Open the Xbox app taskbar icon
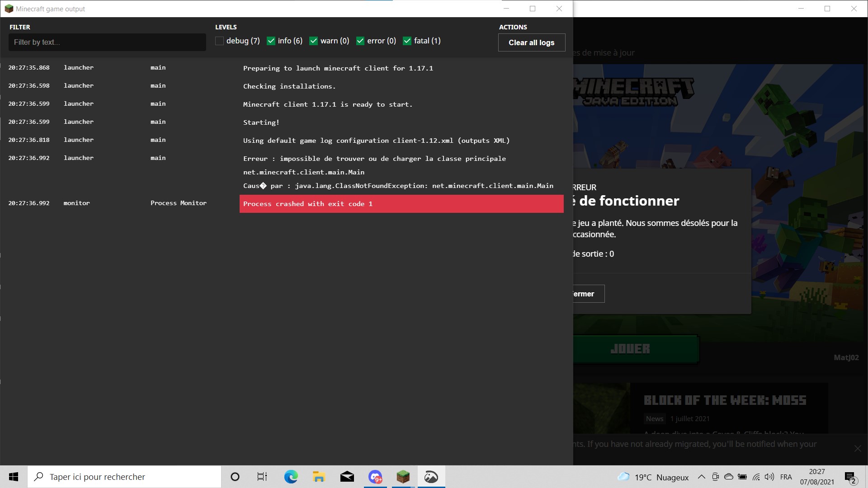 click(x=431, y=477)
